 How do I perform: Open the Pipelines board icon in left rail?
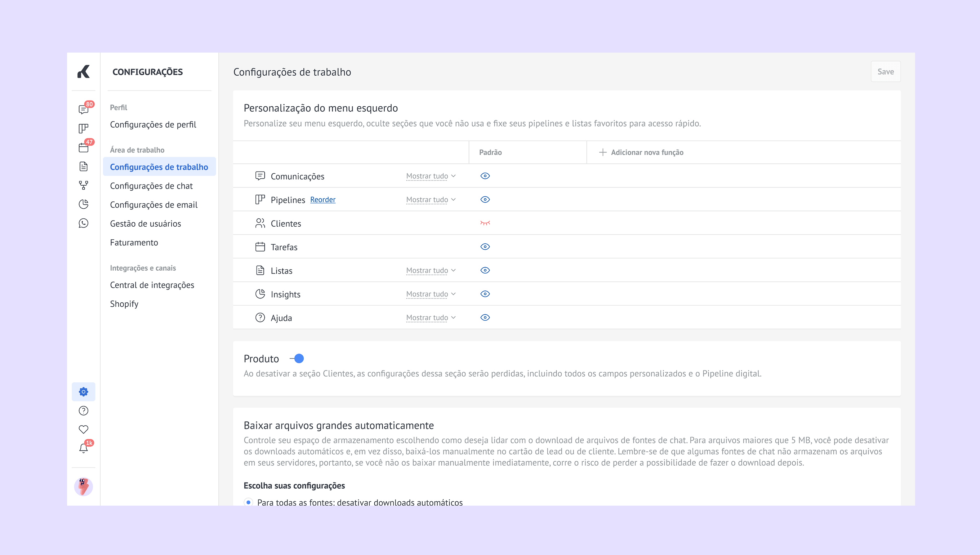84,128
